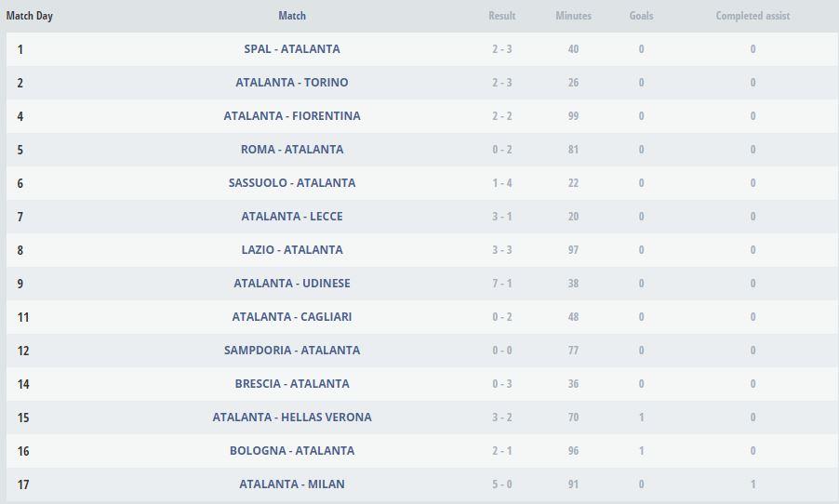Open the BOLOGNA - ATALANTA match
The image size is (839, 504).
[x=292, y=451]
